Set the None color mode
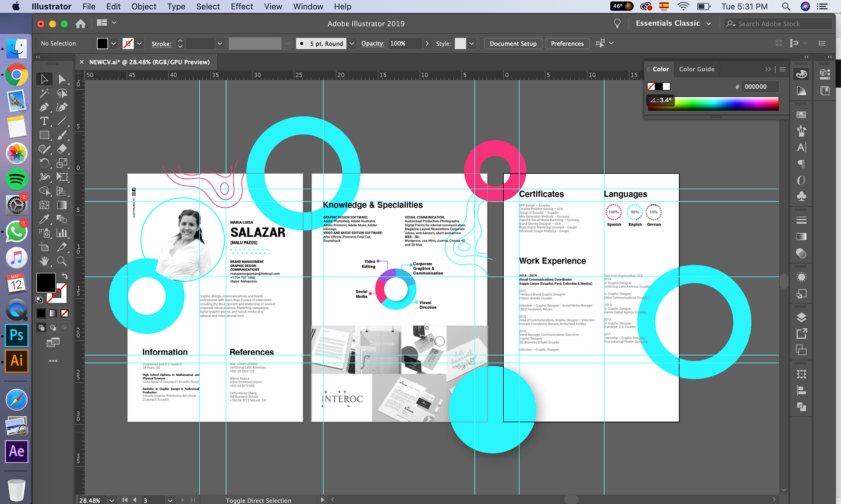This screenshot has height=504, width=841. coord(64,313)
